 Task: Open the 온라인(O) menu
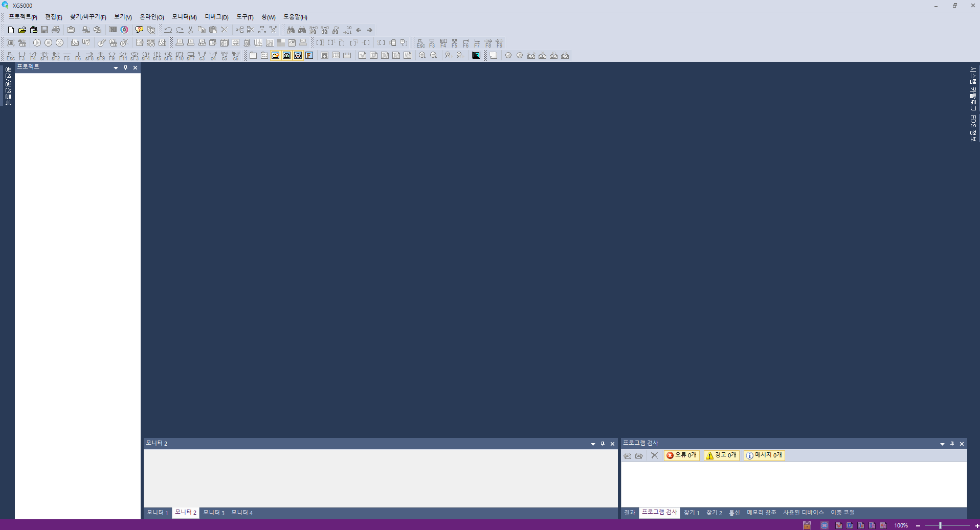(151, 17)
